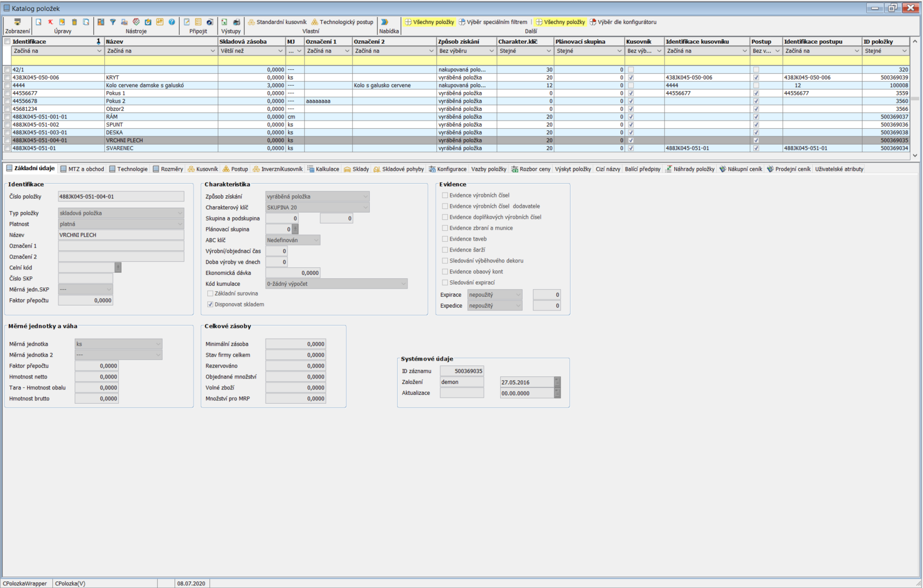Tick the checkbox for row 4444

click(x=7, y=86)
